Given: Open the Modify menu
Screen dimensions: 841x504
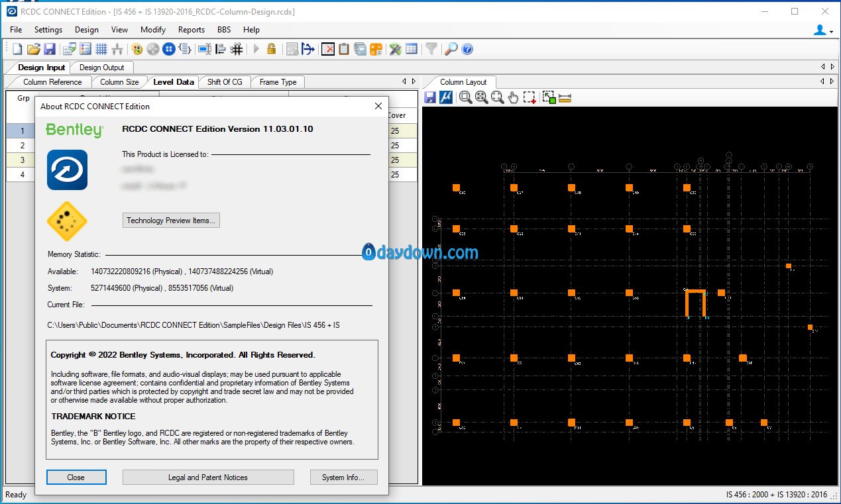Looking at the screenshot, I should [153, 30].
